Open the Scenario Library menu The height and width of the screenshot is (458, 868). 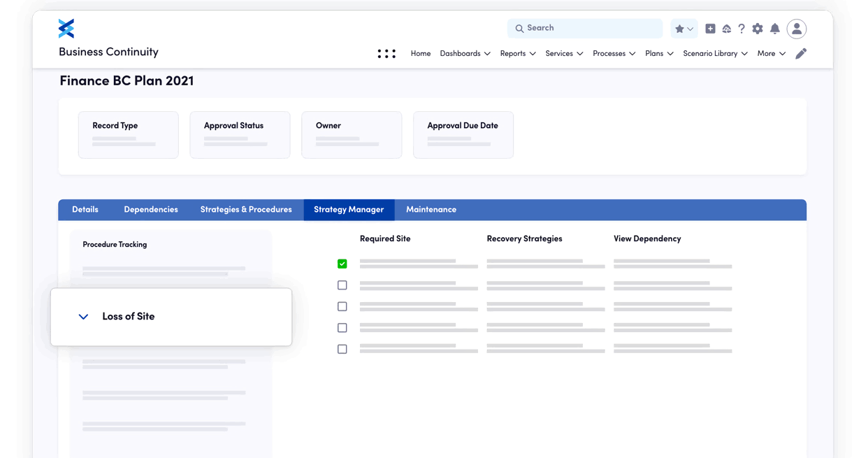(x=715, y=54)
